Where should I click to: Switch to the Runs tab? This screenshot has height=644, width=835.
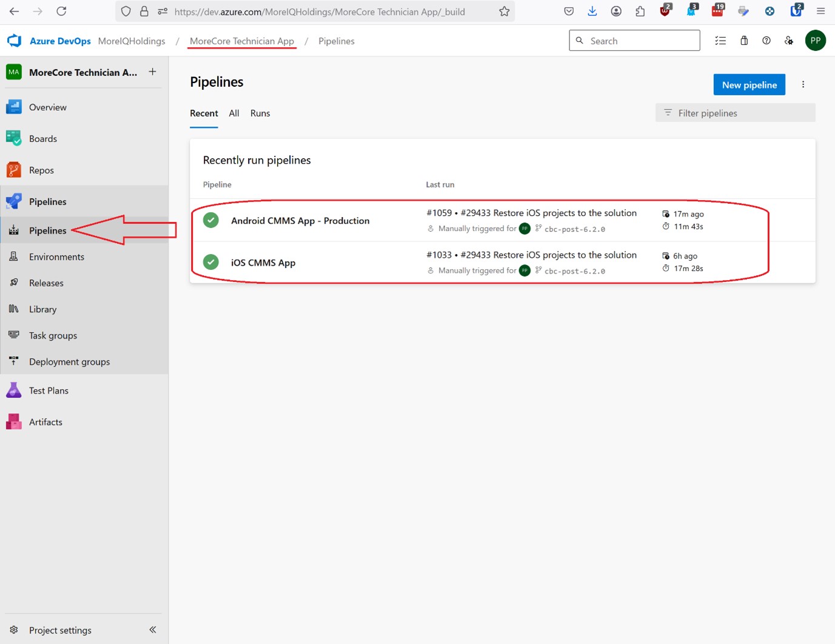260,113
